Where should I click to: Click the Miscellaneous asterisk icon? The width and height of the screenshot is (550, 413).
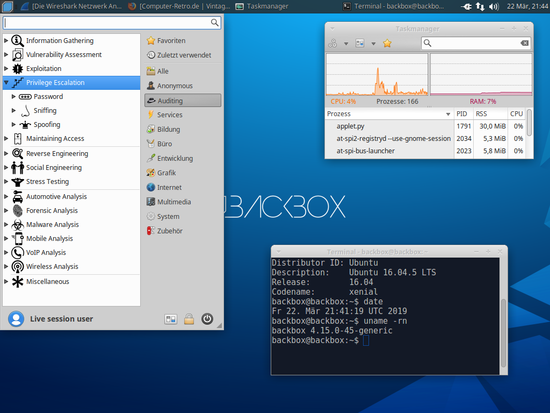click(x=17, y=281)
